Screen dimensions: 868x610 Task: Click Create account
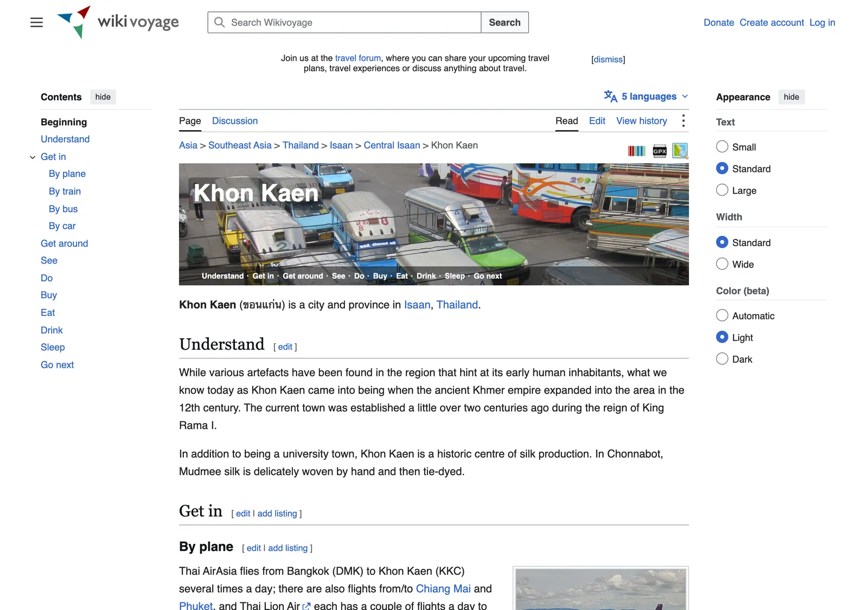(772, 22)
